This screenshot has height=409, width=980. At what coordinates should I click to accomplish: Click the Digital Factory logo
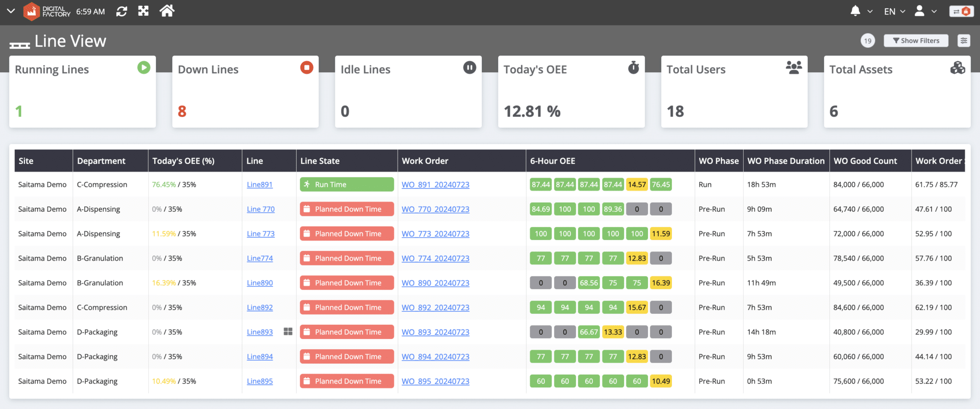click(x=47, y=11)
